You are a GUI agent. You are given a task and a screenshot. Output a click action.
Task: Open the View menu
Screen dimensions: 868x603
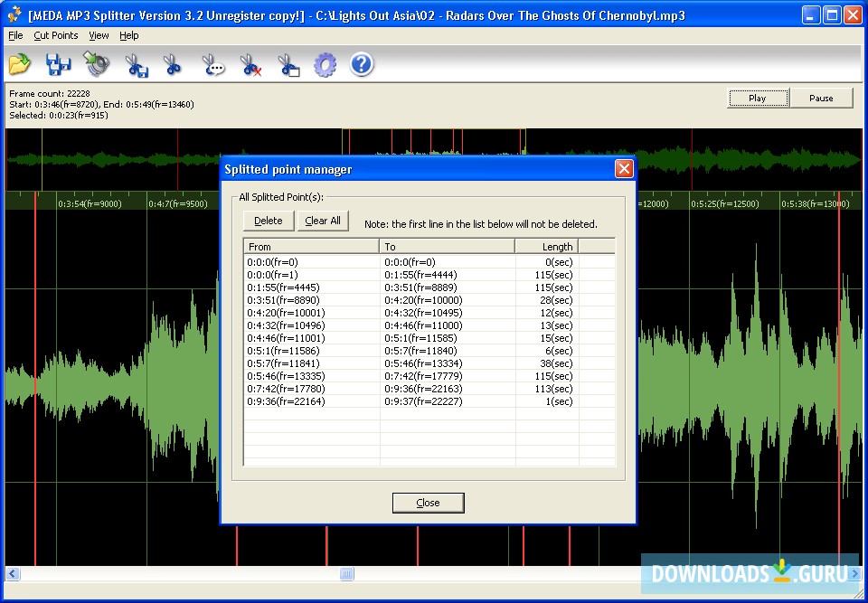click(x=99, y=35)
